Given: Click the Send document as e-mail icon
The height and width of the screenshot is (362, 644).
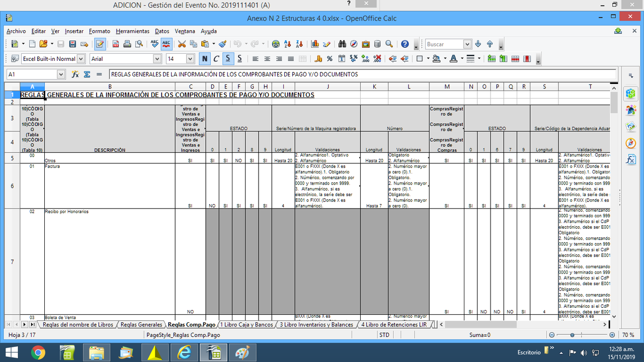Looking at the screenshot, I should (x=84, y=44).
